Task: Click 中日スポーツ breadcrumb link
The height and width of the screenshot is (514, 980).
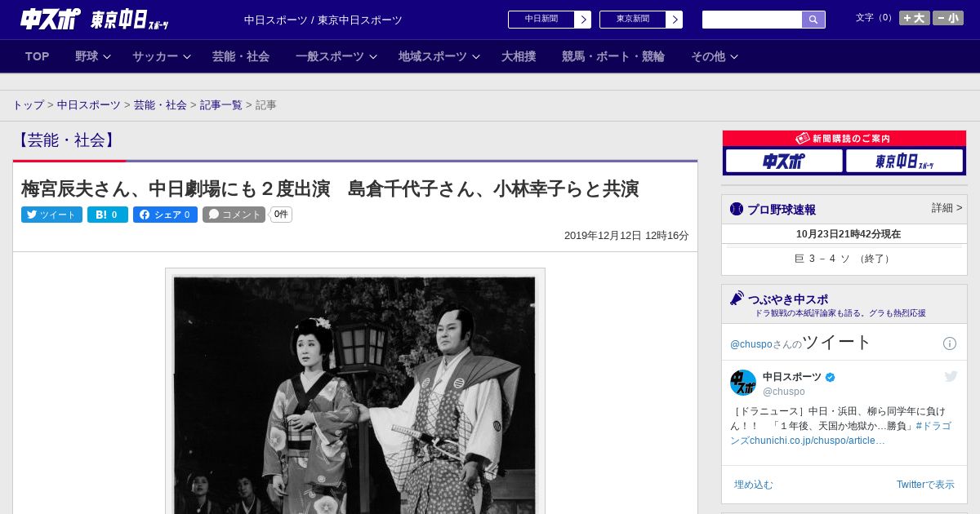Action: click(x=89, y=105)
